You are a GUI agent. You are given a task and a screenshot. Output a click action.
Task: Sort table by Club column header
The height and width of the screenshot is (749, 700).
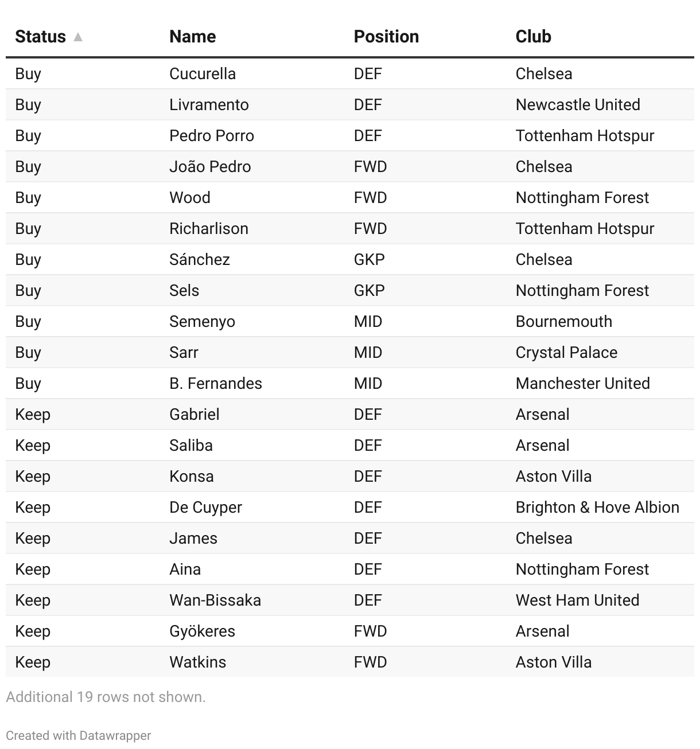tap(533, 37)
